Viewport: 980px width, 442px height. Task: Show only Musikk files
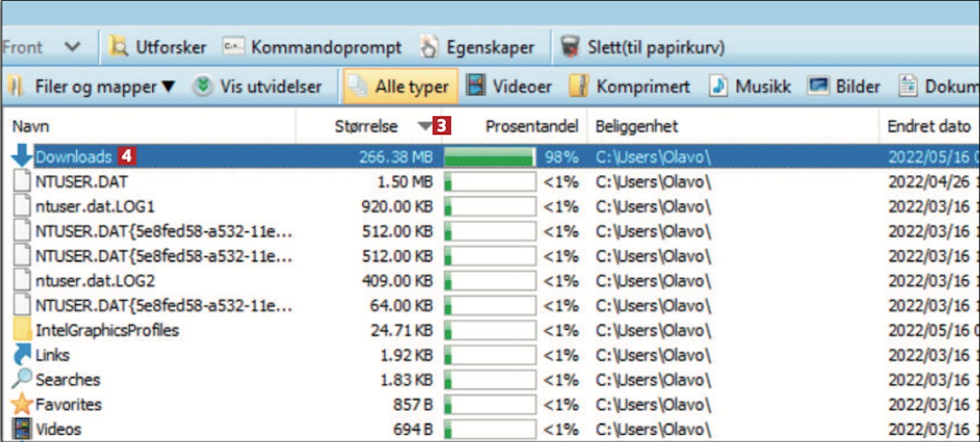click(x=751, y=87)
